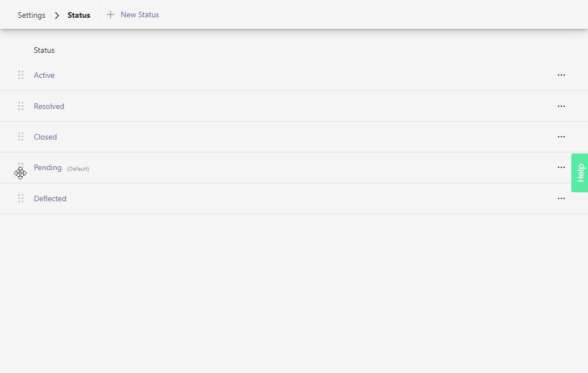This screenshot has height=373, width=588.
Task: Open the Deflected status link
Action: [50, 198]
